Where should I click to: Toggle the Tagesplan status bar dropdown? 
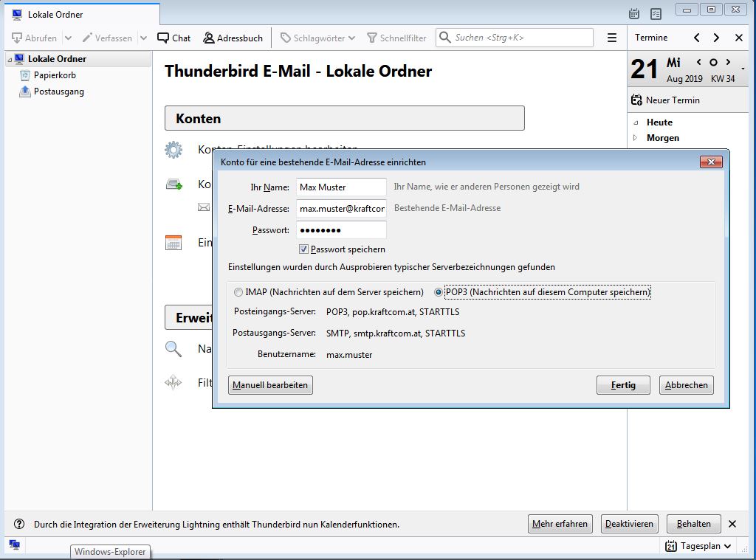coord(698,546)
